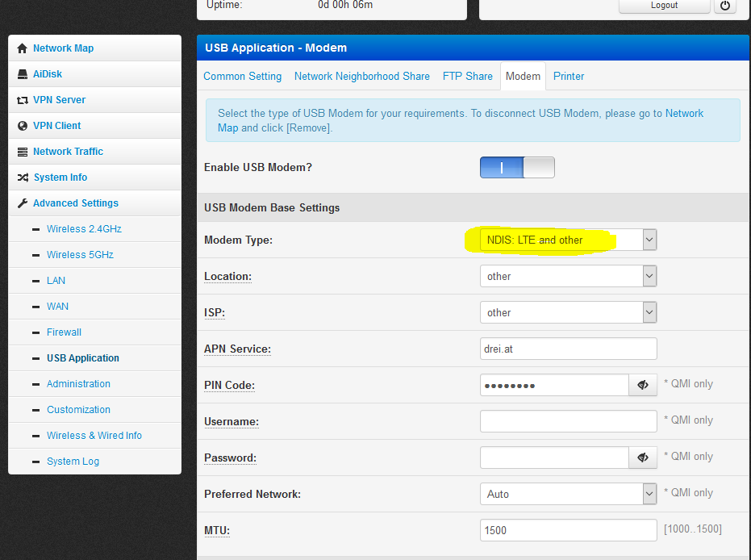This screenshot has width=751, height=560.
Task: Toggle the Enable USB Modem switch
Action: (517, 167)
